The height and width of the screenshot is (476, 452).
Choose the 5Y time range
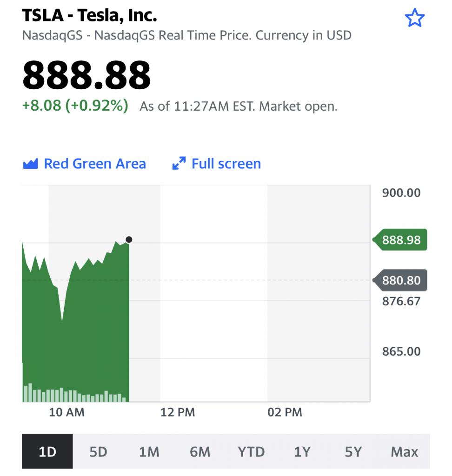point(353,451)
